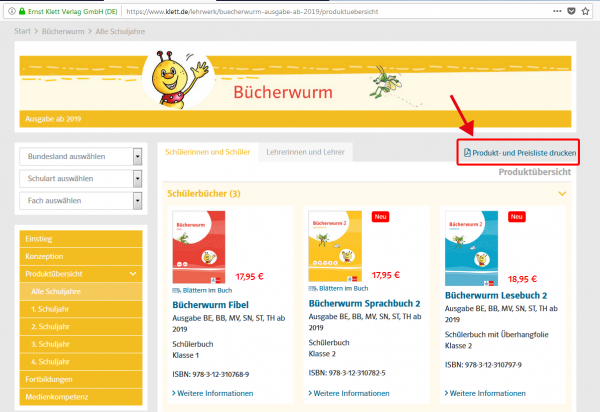This screenshot has width=600, height=412.
Task: Click the Produktübersicht sidebar menu item
Action: 81,274
